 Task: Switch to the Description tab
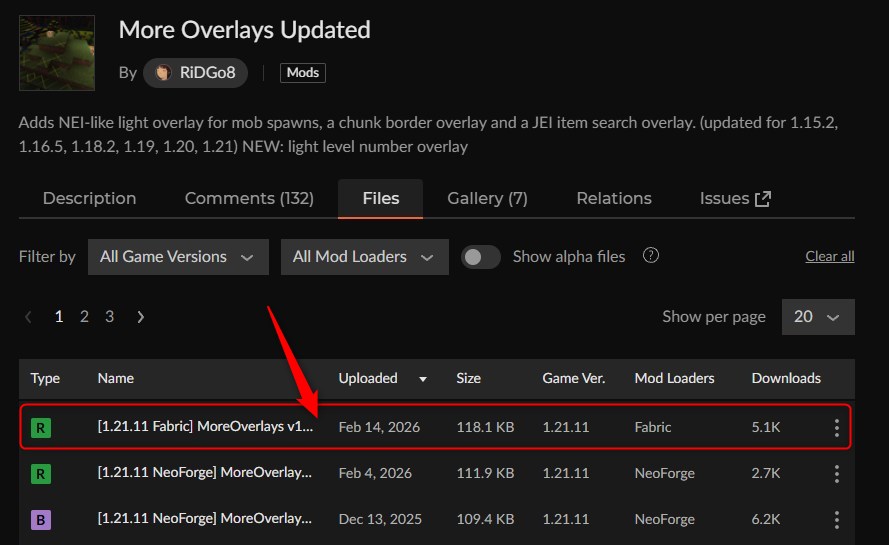point(90,198)
